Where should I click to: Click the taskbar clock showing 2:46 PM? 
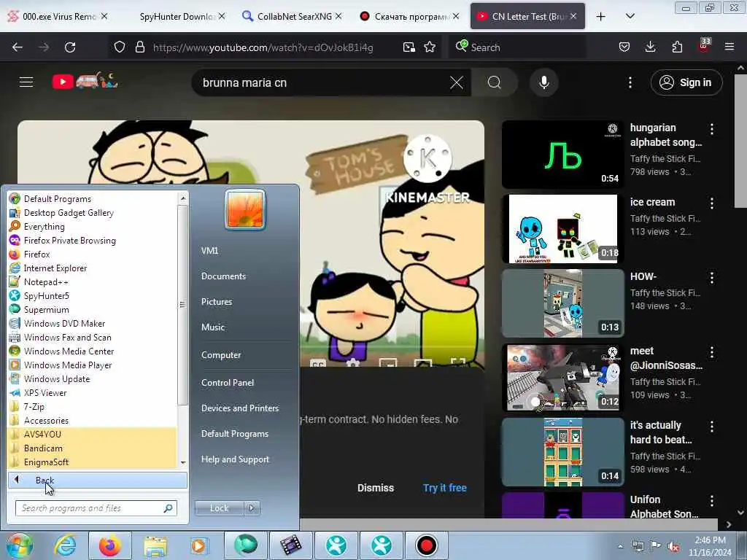point(710,546)
